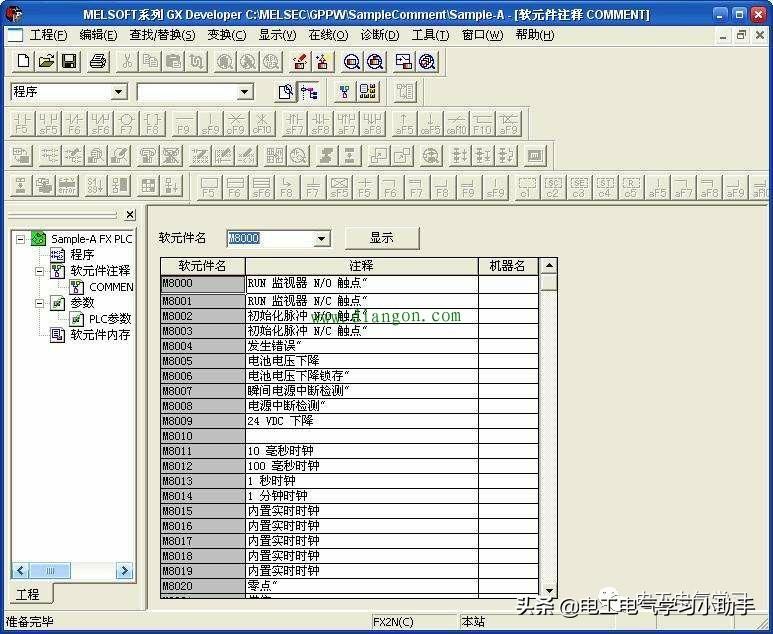Open the device comment tree icon
773x634 pixels.
[345, 92]
